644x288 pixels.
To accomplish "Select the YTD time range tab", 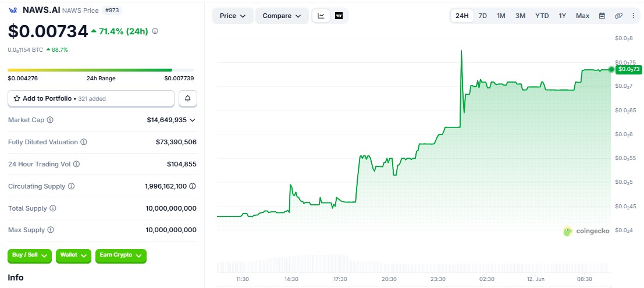I will point(542,16).
